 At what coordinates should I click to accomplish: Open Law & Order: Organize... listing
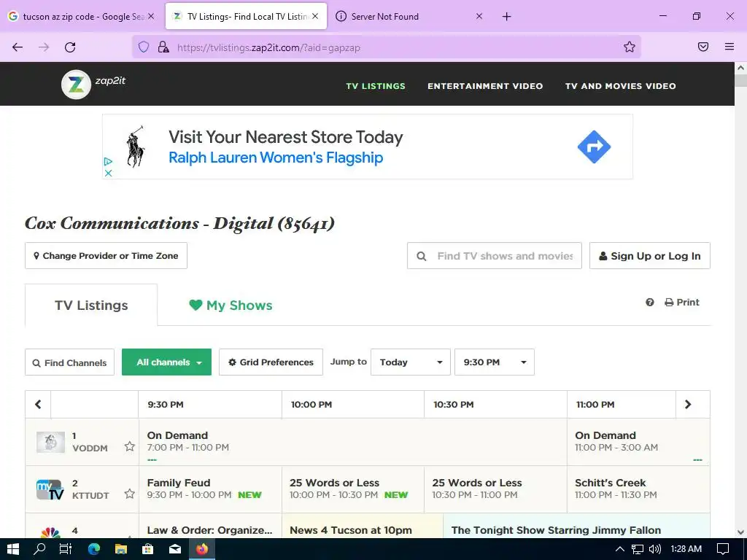(210, 526)
